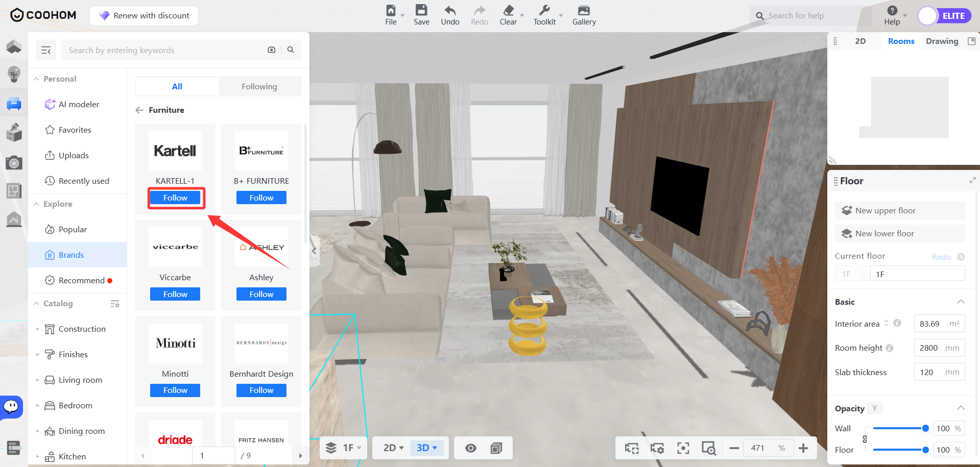
Task: Collapse the Explore section
Action: pos(36,204)
